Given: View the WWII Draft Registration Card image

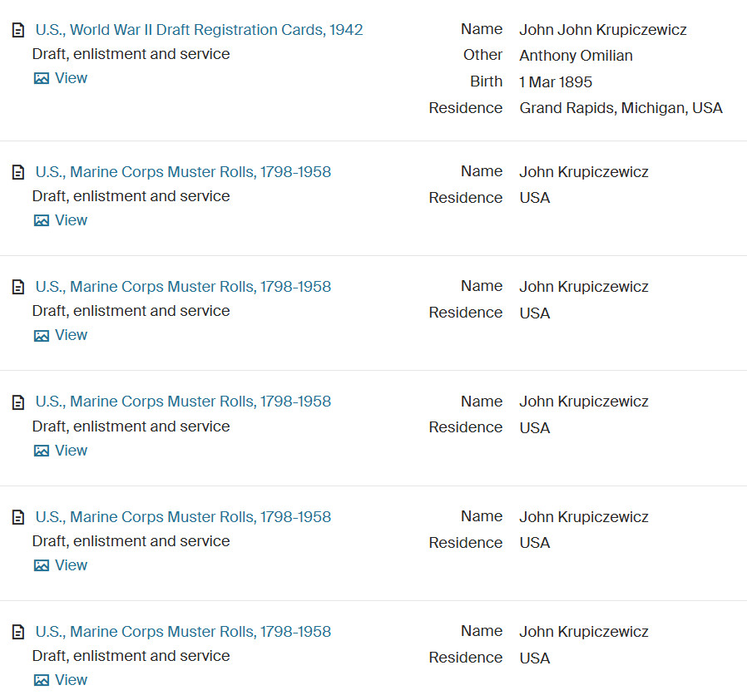Looking at the screenshot, I should [71, 78].
